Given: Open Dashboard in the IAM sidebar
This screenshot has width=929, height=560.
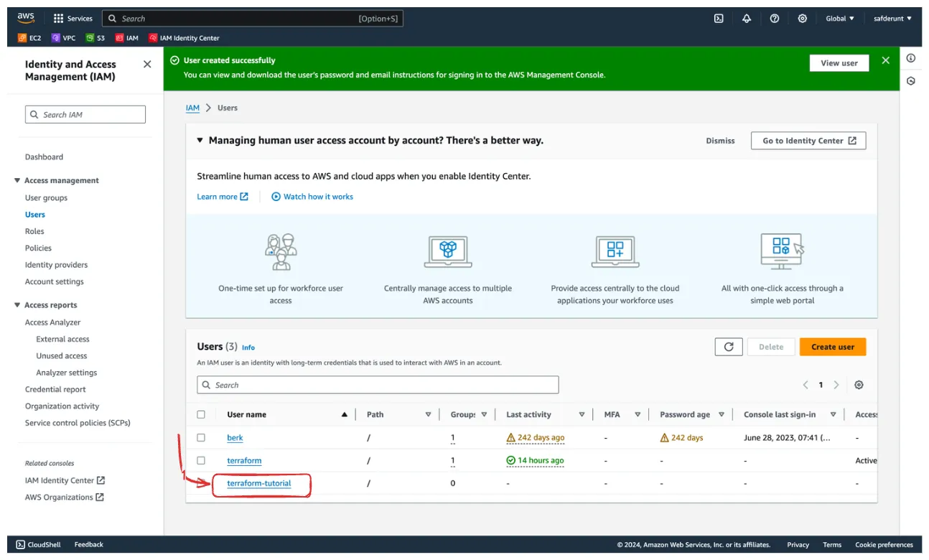Looking at the screenshot, I should click(x=44, y=157).
